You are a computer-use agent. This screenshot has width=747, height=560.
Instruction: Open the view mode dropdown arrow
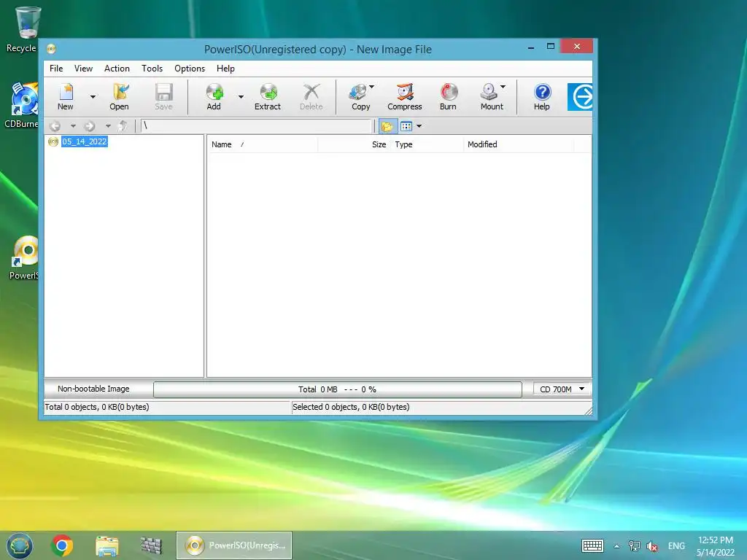pos(419,126)
